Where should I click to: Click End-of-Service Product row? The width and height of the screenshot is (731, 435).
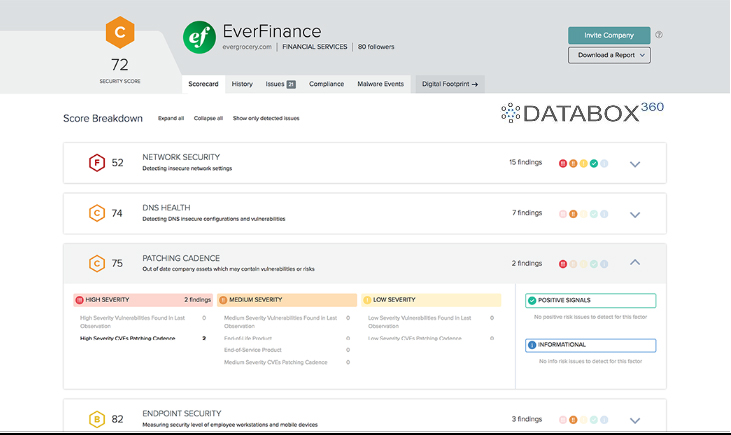tap(287, 350)
